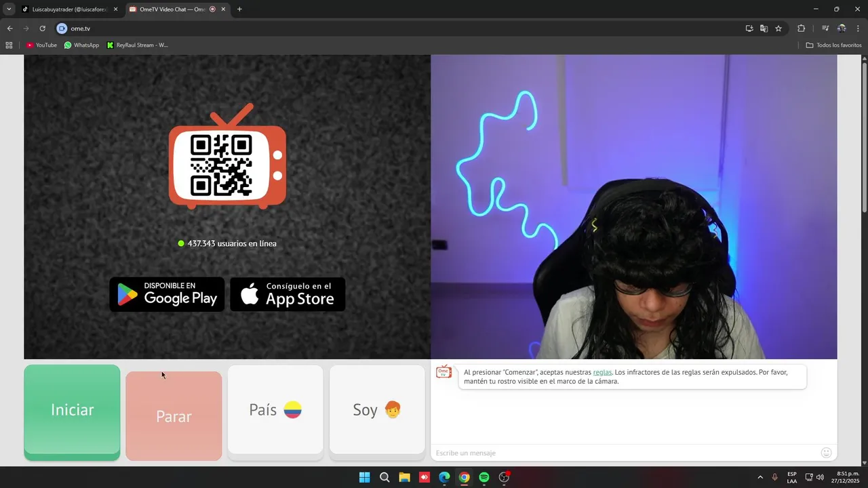Open the emoji picker smiley icon
This screenshot has height=488, width=868.
[x=826, y=453]
